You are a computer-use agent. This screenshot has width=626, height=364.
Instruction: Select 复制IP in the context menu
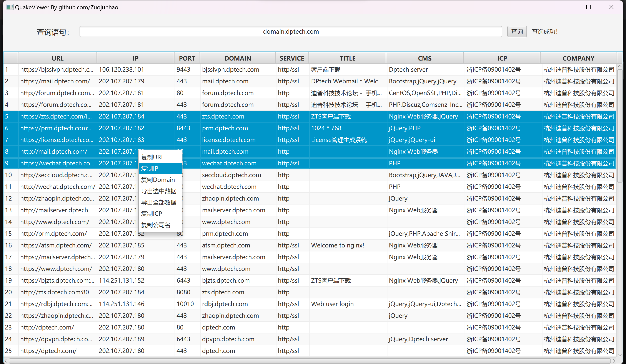click(x=150, y=168)
